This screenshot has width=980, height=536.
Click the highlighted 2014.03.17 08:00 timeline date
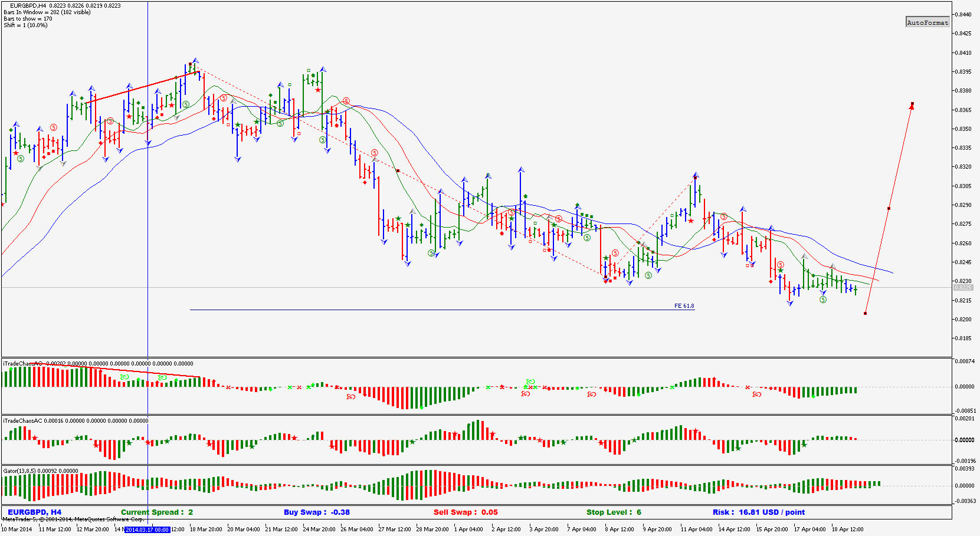148,530
